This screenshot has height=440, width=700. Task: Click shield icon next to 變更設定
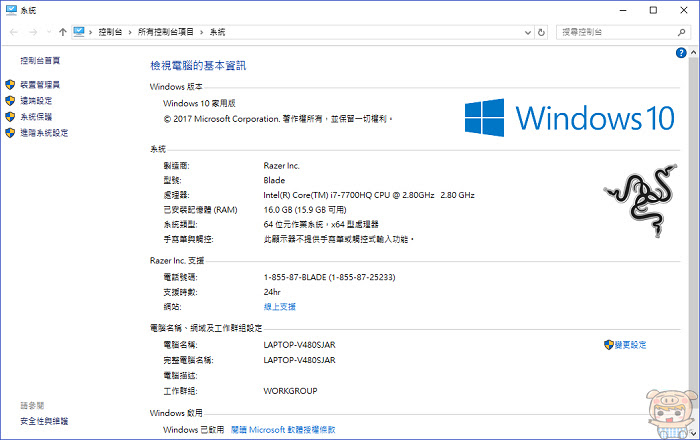[x=608, y=345]
